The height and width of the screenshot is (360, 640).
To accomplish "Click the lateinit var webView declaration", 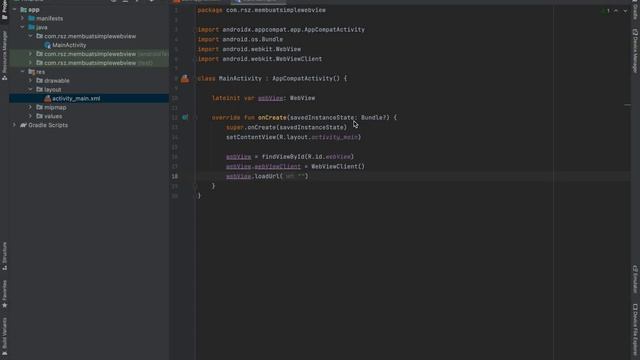I will click(263, 98).
